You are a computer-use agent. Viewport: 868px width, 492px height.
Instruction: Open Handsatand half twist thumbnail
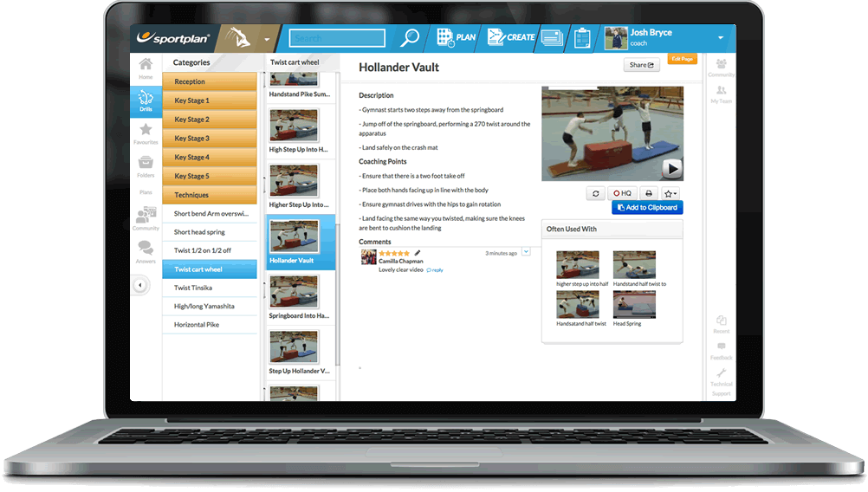coord(578,304)
